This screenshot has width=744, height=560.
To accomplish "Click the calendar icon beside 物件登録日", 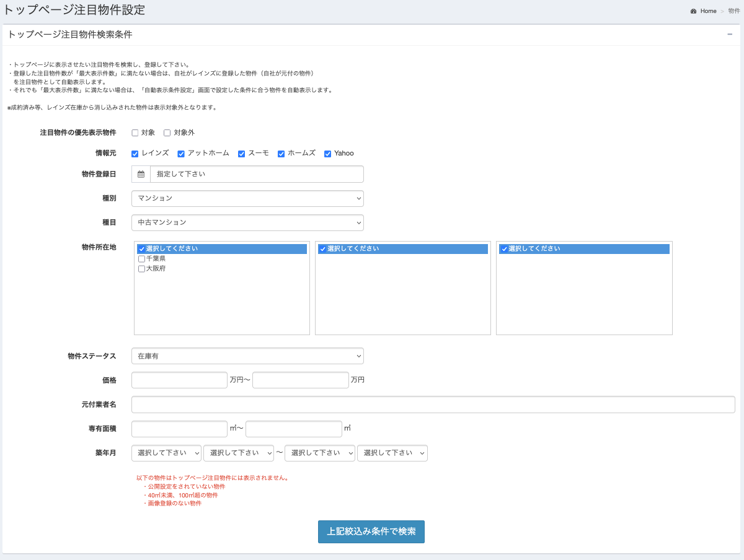I will click(141, 174).
